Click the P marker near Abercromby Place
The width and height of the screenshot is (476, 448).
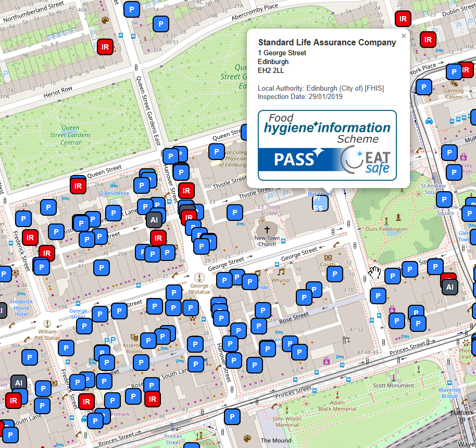click(x=161, y=23)
